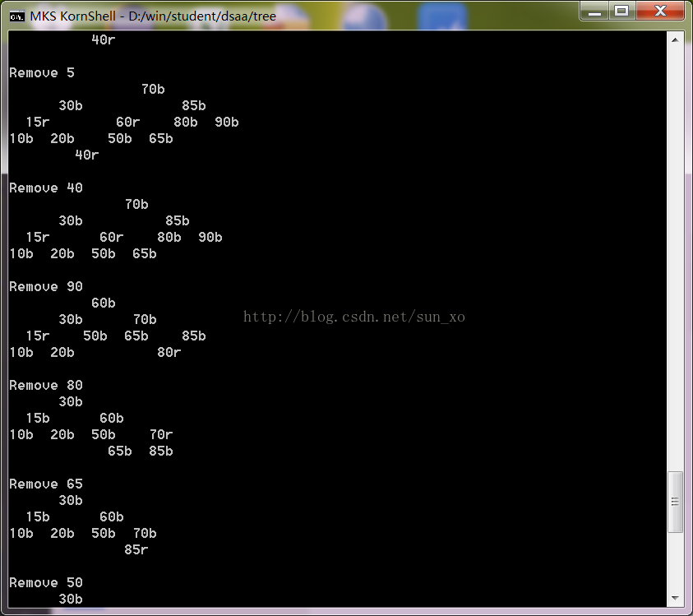Click '80b' in the Remove 5 tree

(x=186, y=122)
